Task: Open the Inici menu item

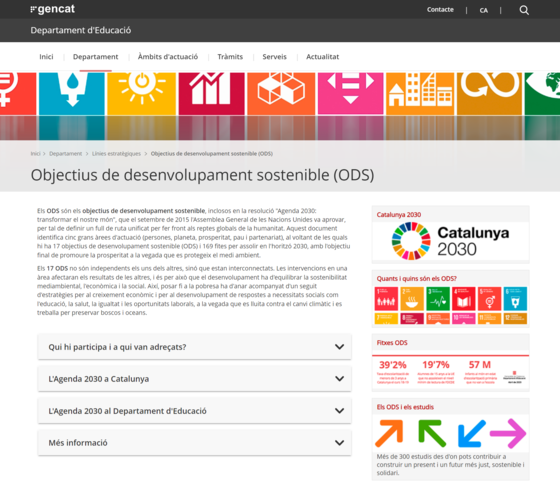Action: click(46, 57)
